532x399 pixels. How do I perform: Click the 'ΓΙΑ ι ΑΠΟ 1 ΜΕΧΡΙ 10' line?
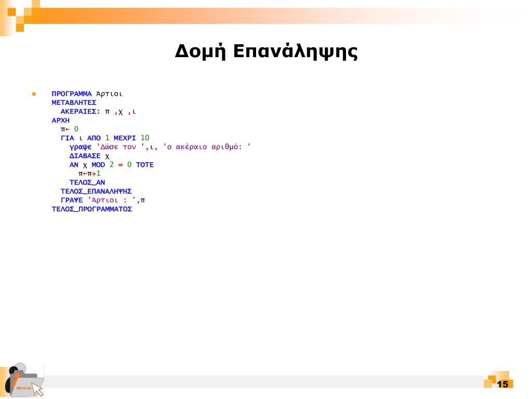[x=105, y=138]
